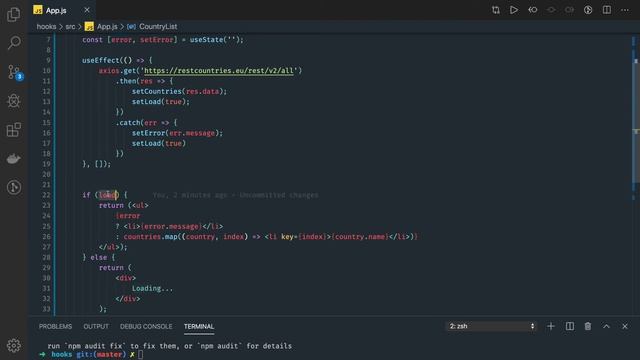Switch to the OUTPUT panel tab
The width and height of the screenshot is (640, 360).
point(96,327)
